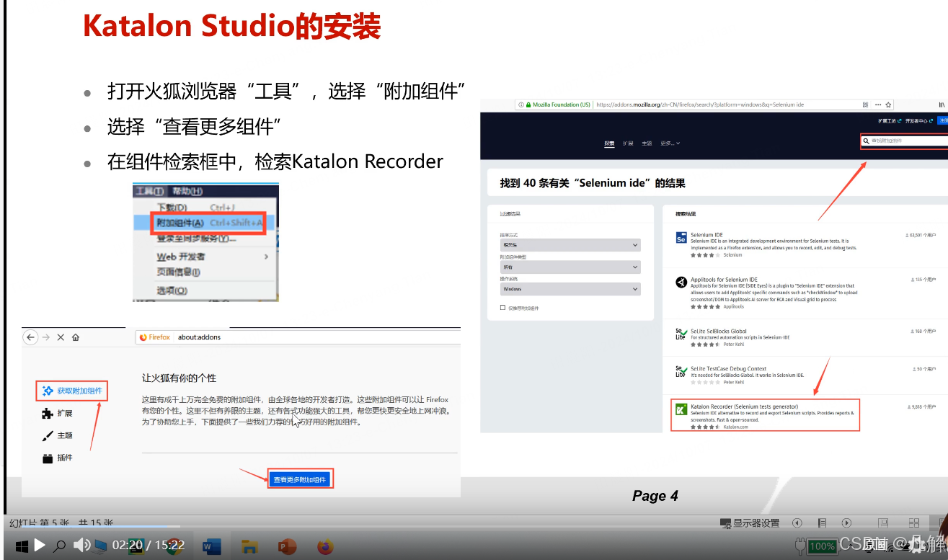Open the 扩展 section in the addons sidebar
The image size is (948, 560).
[x=63, y=413]
